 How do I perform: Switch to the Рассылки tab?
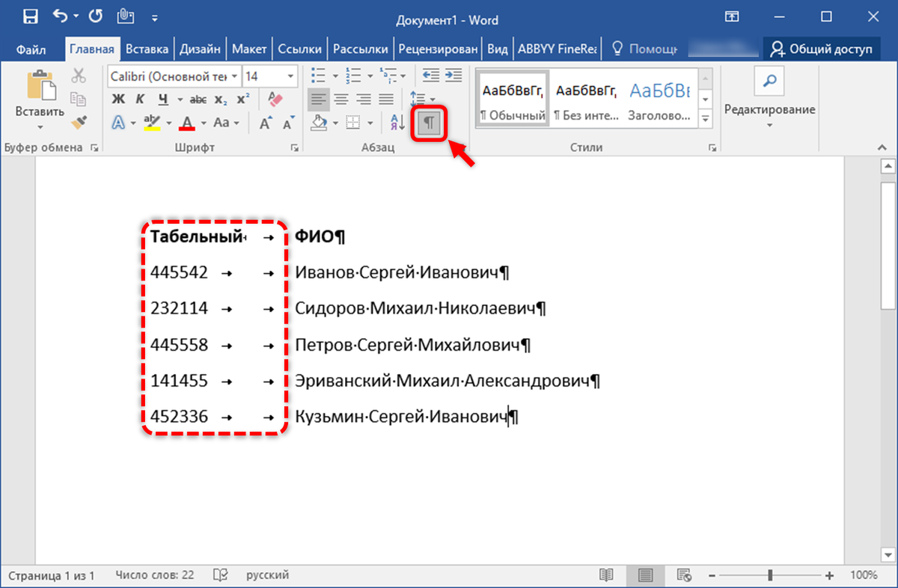pos(361,49)
